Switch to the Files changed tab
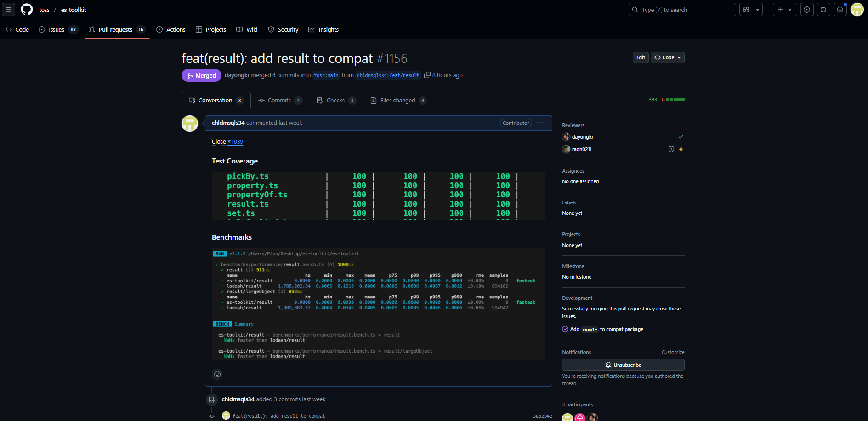868x421 pixels. coord(398,101)
